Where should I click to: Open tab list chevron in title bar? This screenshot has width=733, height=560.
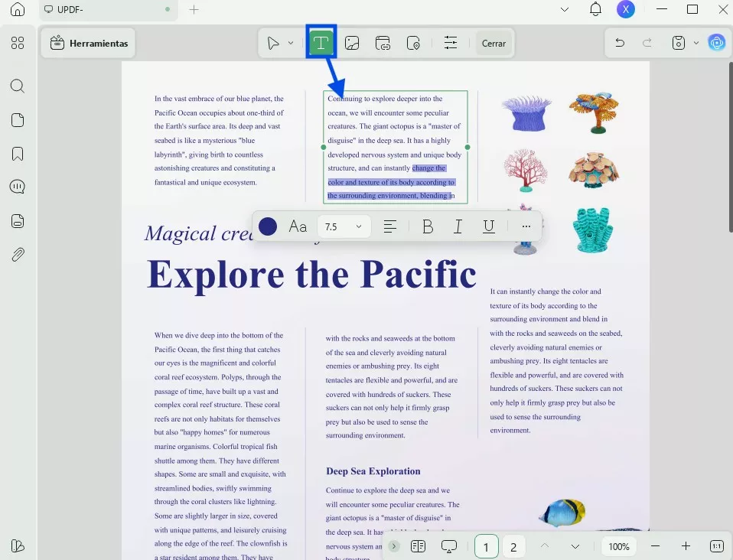click(x=565, y=9)
